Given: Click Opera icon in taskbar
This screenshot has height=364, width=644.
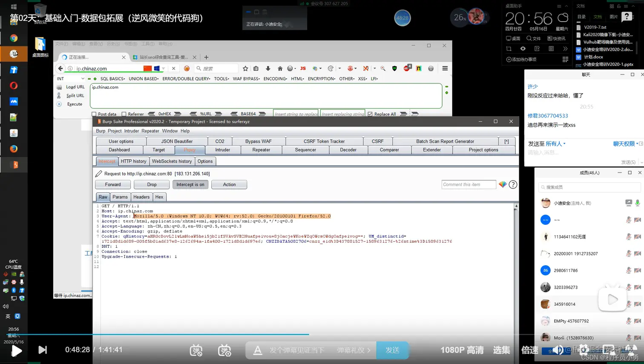Looking at the screenshot, I should [14, 86].
